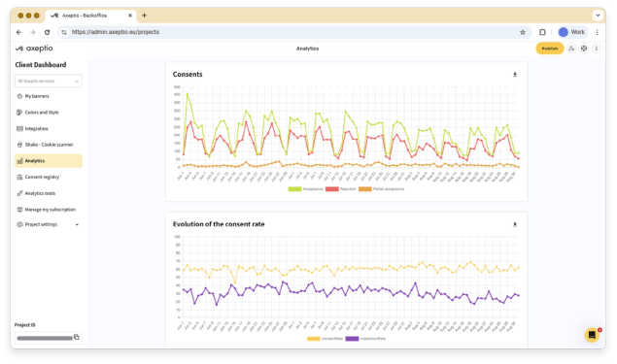617x364 pixels.
Task: Click the axeptio logo
Action: (34, 49)
